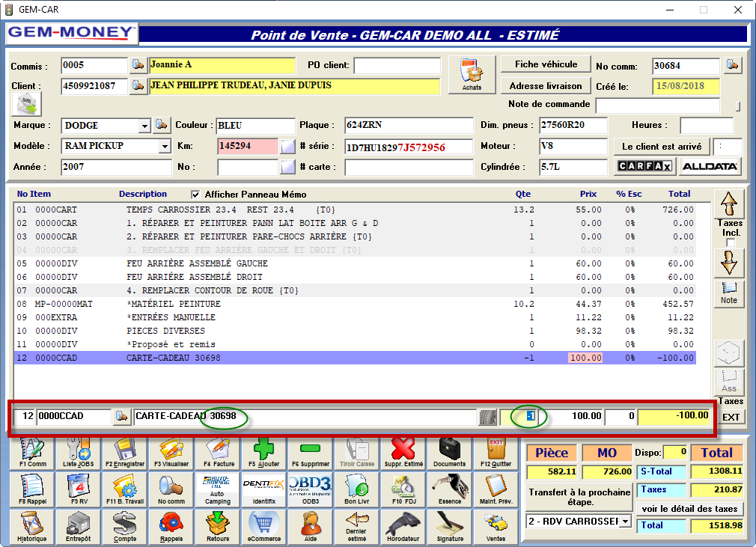Click Transfert à la prochaine étape
This screenshot has width=756, height=547.
pyautogui.click(x=579, y=497)
